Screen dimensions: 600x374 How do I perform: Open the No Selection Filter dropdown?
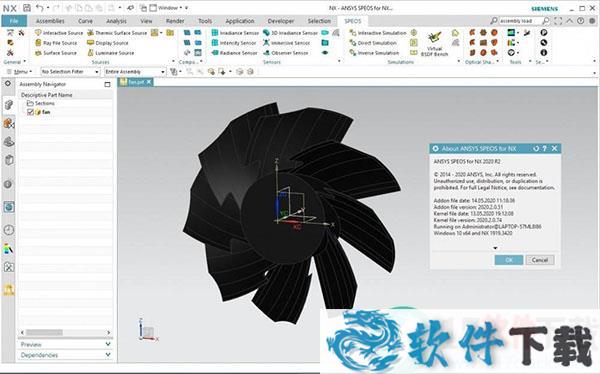[70, 72]
